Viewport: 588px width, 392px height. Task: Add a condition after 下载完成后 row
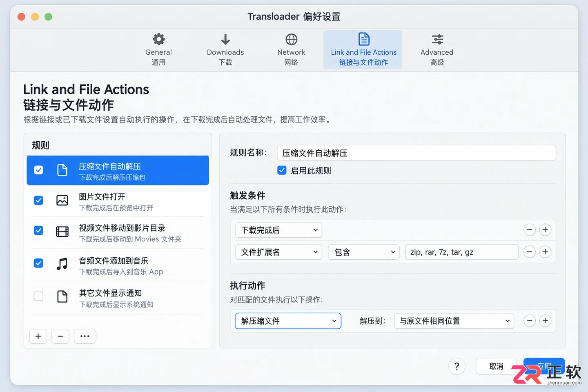point(545,230)
